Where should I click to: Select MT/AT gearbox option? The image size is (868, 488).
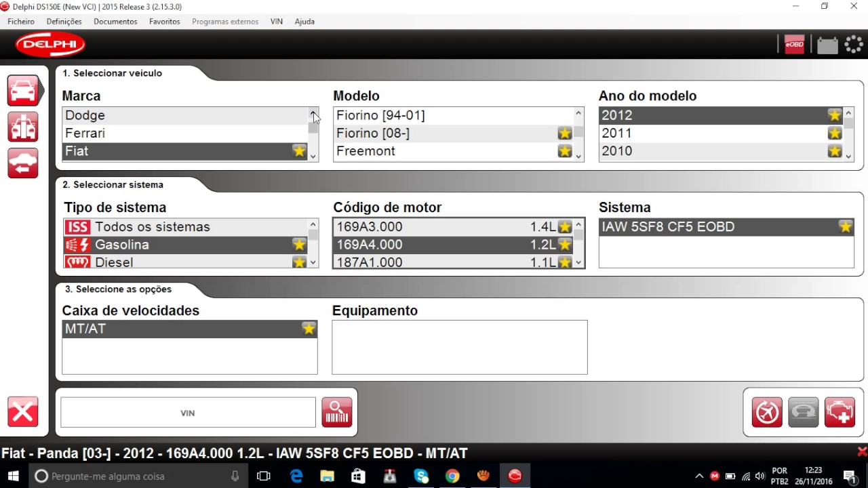[190, 329]
